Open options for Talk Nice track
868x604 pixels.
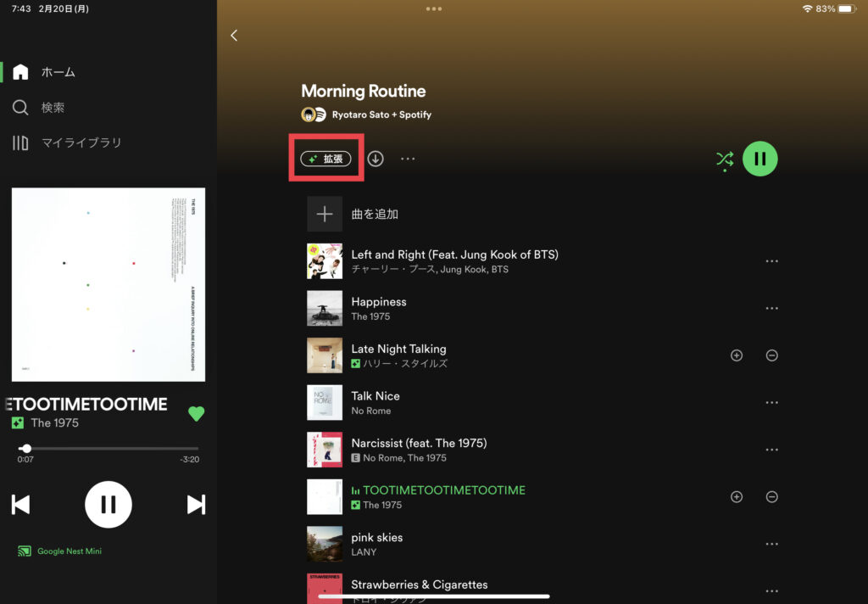pos(771,402)
